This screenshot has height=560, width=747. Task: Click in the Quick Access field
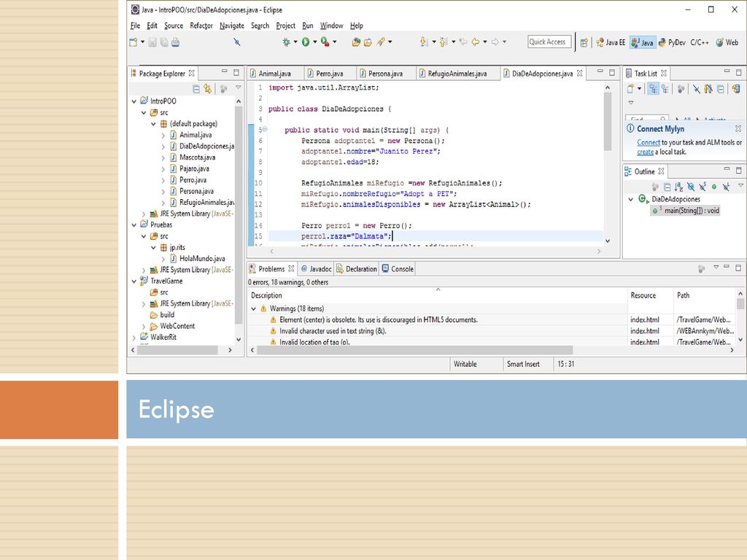coord(549,42)
